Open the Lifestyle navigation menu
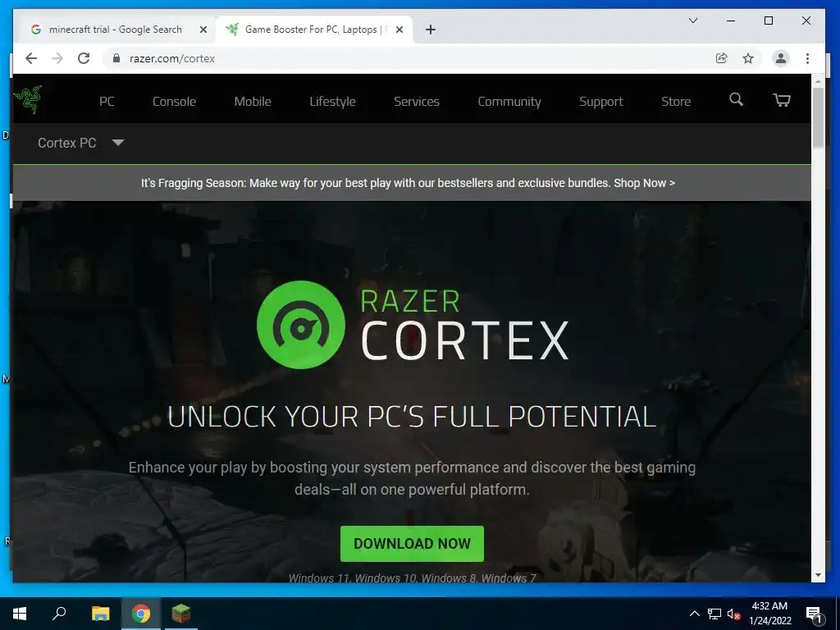This screenshot has height=630, width=840. 332,101
